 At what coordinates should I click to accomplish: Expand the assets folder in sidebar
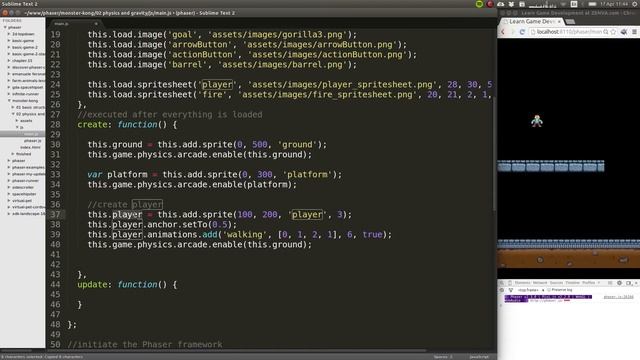tap(17, 120)
